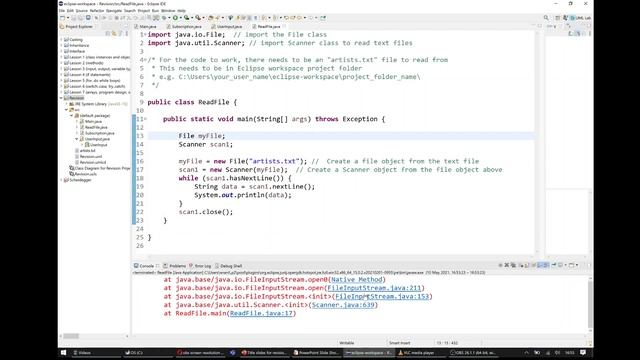Screen dimensions: 640x360
Task: Open the Edit menu
Action: click(x=70, y=11)
